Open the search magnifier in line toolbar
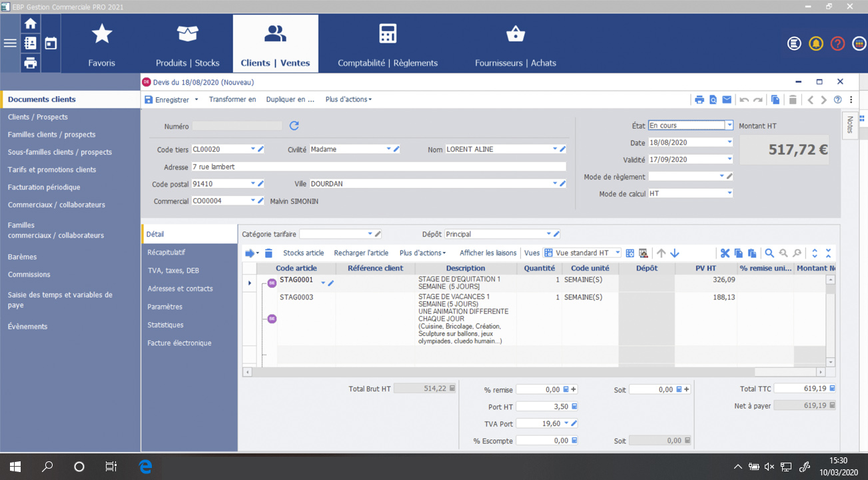Image resolution: width=868 pixels, height=480 pixels. pyautogui.click(x=769, y=253)
